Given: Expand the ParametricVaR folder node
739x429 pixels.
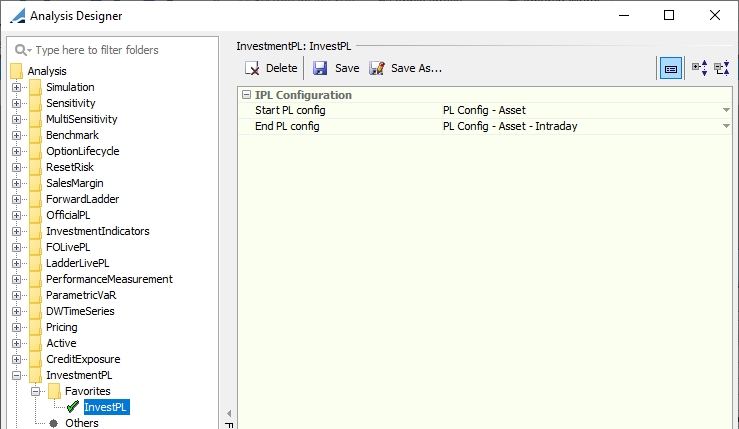Looking at the screenshot, I should point(16,296).
